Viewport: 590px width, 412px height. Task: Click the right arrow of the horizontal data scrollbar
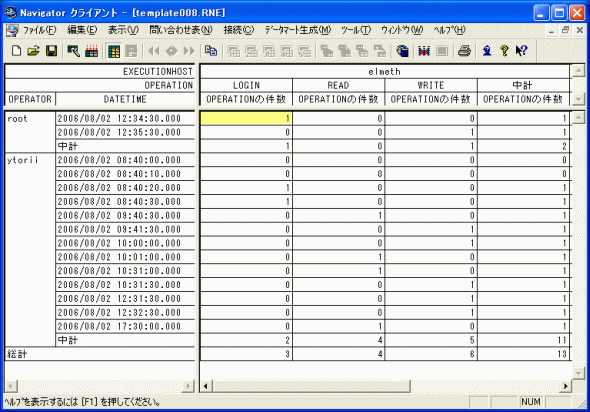point(566,386)
